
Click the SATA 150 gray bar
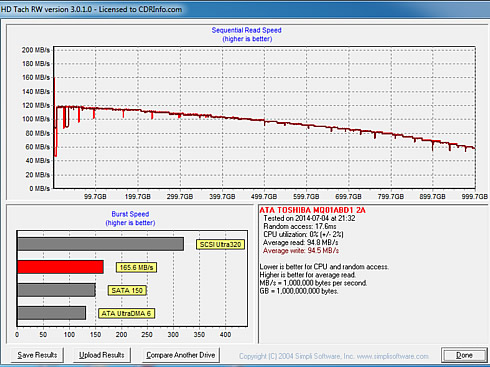[x=56, y=290]
